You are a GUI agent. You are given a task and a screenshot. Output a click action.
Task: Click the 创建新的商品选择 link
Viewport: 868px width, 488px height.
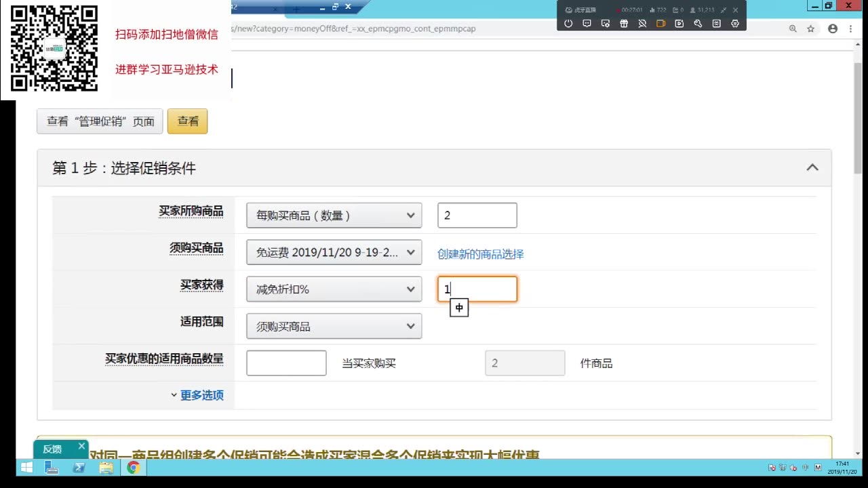tap(481, 254)
